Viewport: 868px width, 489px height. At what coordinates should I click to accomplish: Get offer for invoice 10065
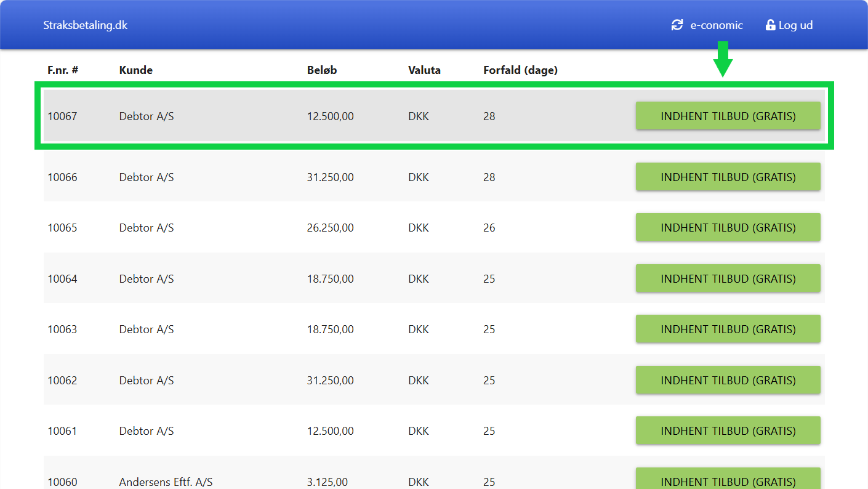(728, 227)
